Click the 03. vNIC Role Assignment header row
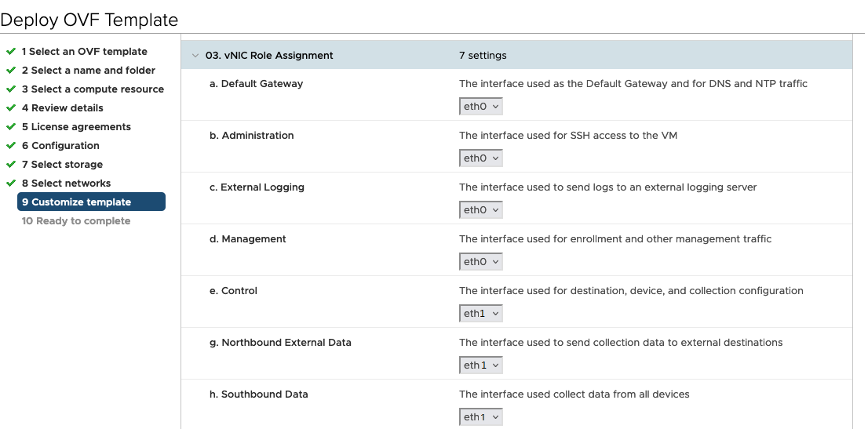Viewport: 868px width, 429px height. pos(516,55)
